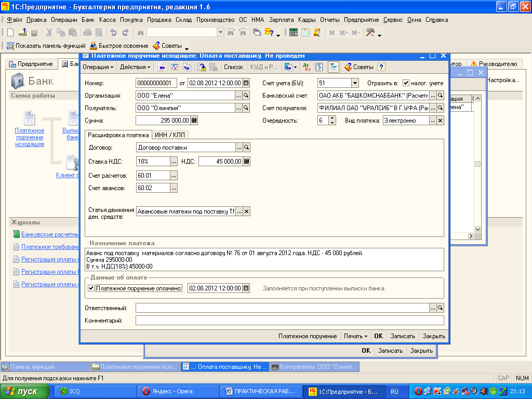The width and height of the screenshot is (532, 399).
Task: Click the tools wrench-hammer icon
Action: 370,33
